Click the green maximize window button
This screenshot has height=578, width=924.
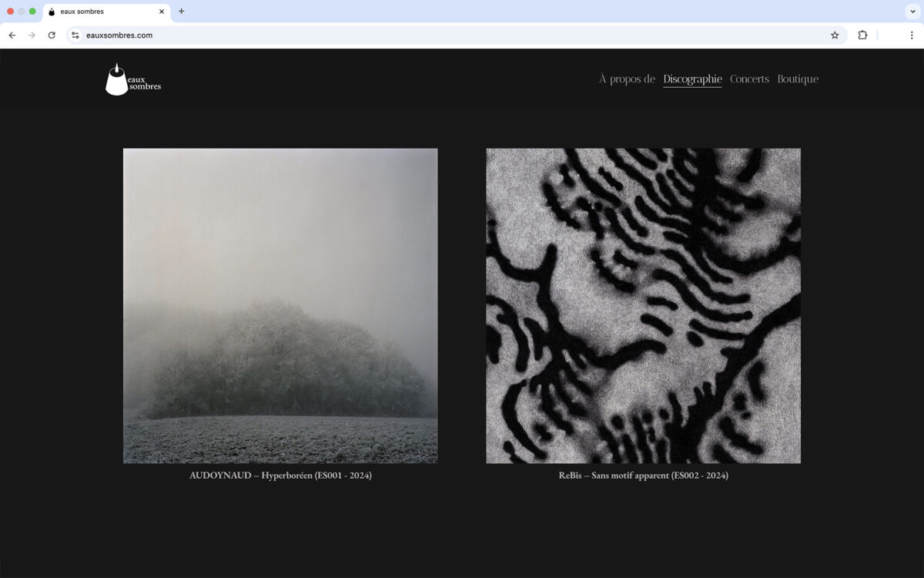click(x=32, y=12)
